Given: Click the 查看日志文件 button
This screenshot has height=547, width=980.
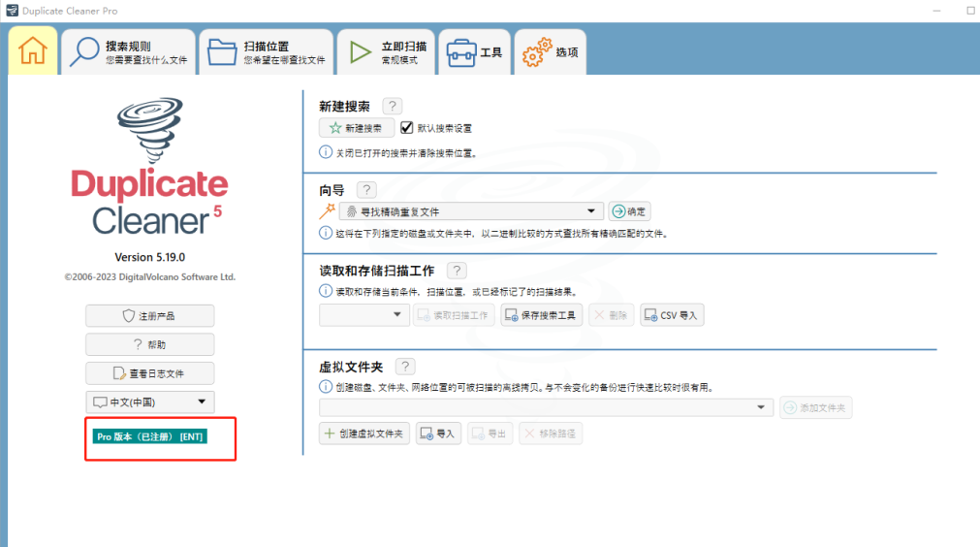Looking at the screenshot, I should tap(150, 373).
